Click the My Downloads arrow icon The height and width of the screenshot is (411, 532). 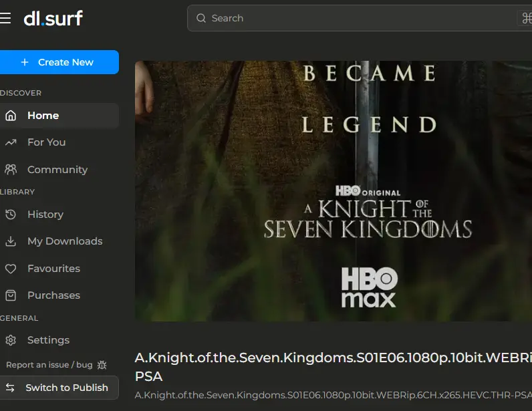tap(11, 241)
